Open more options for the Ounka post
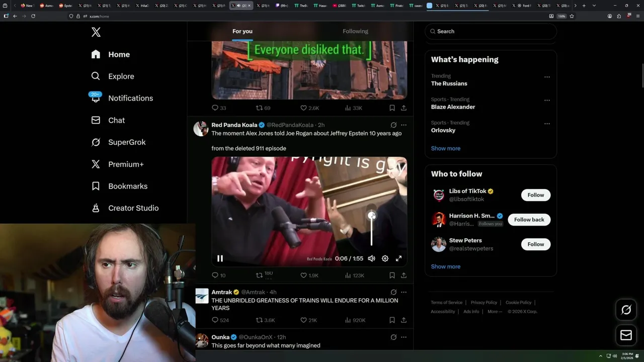Image resolution: width=644 pixels, height=362 pixels. (x=404, y=337)
